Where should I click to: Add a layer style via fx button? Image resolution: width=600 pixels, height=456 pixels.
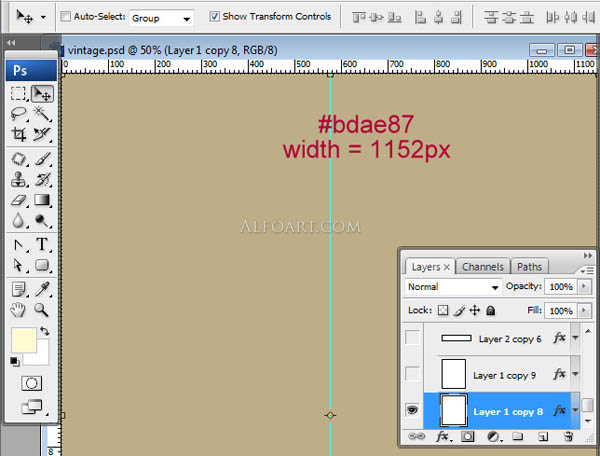point(442,436)
